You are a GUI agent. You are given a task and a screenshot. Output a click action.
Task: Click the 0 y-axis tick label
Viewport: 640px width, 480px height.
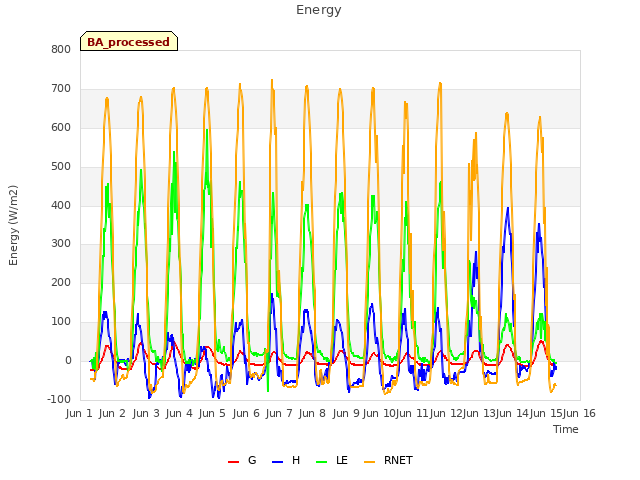68,361
